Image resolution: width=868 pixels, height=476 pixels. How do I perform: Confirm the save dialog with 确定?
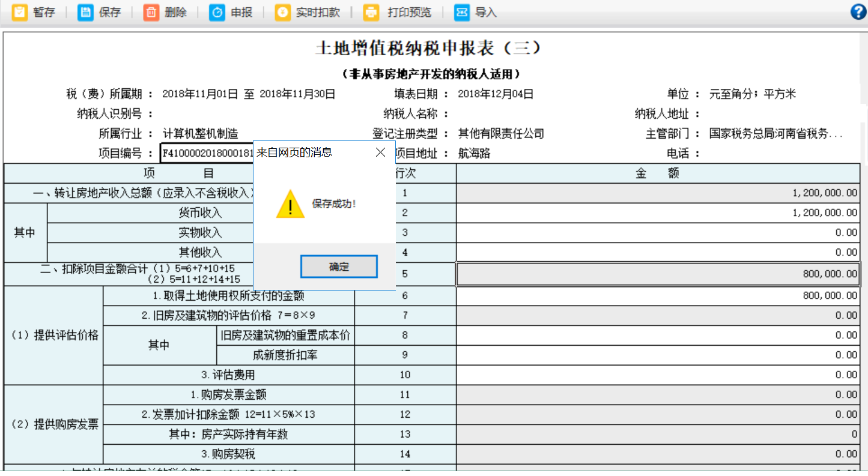pyautogui.click(x=338, y=267)
